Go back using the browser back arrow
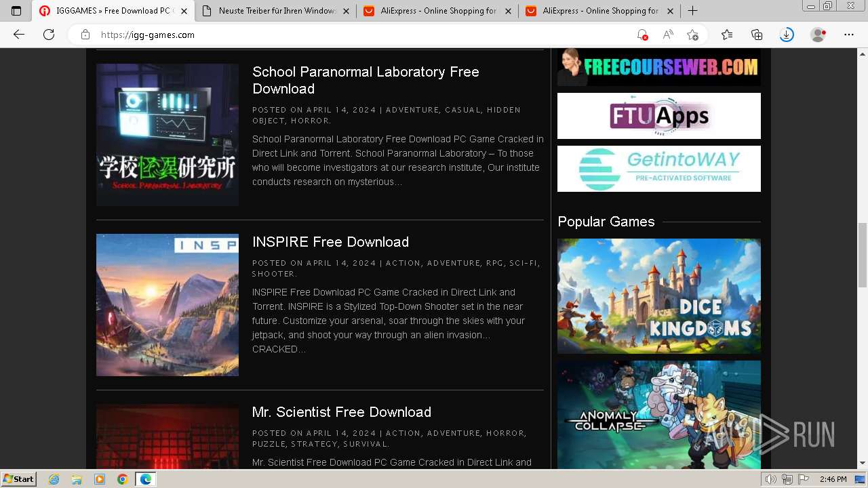The image size is (868, 488). tap(19, 35)
